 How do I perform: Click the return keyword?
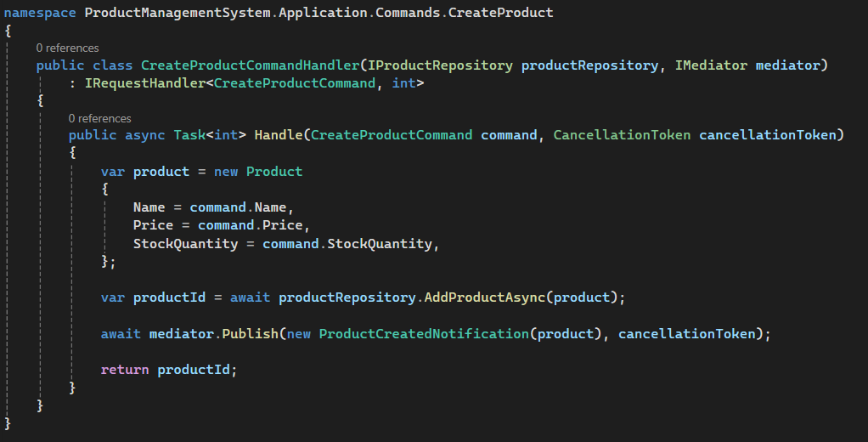pos(125,370)
